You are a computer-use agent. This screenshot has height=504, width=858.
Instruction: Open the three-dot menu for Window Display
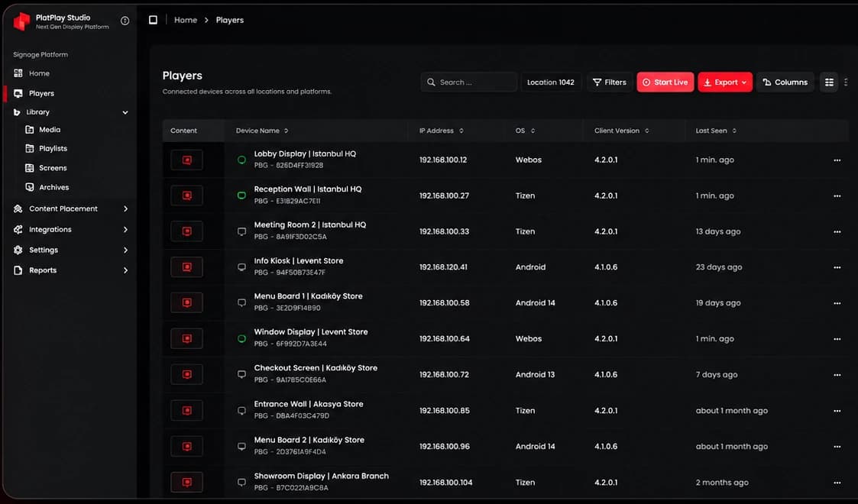(x=837, y=339)
